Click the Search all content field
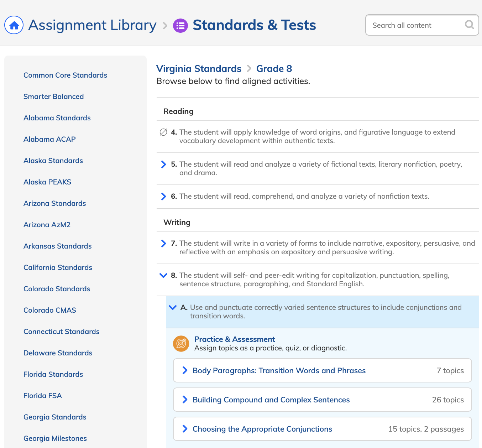The width and height of the screenshot is (482, 448). pos(422,25)
